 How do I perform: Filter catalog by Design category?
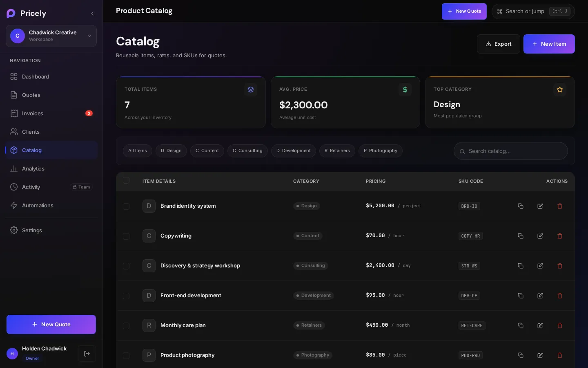[x=171, y=151]
